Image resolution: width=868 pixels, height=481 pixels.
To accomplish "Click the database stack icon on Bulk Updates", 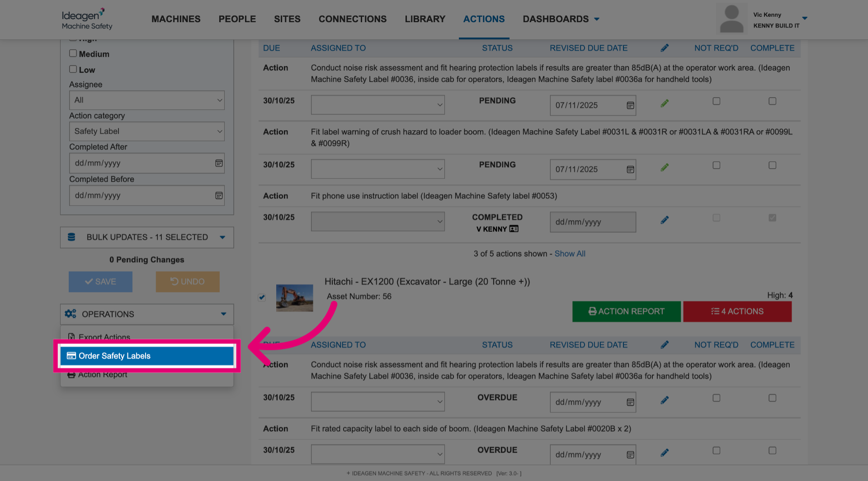I will tap(71, 237).
